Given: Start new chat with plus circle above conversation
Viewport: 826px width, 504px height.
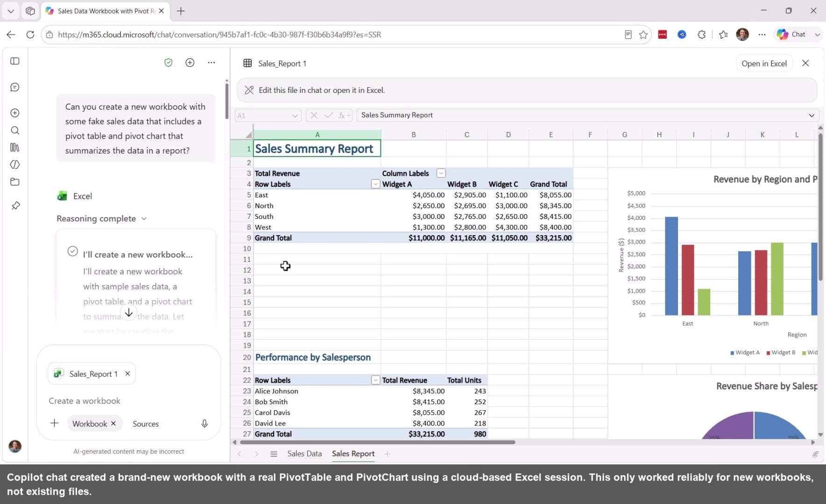Looking at the screenshot, I should click(190, 63).
